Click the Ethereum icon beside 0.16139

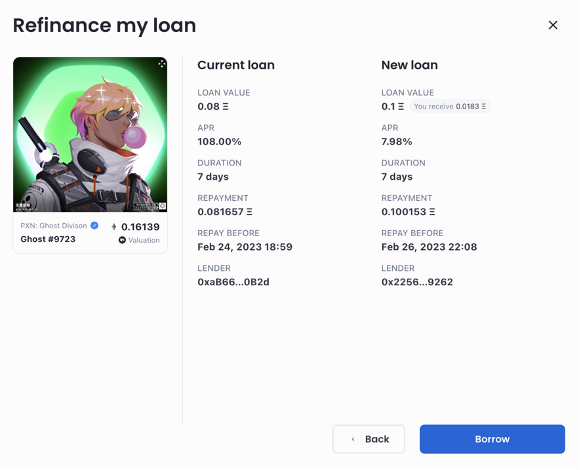114,227
